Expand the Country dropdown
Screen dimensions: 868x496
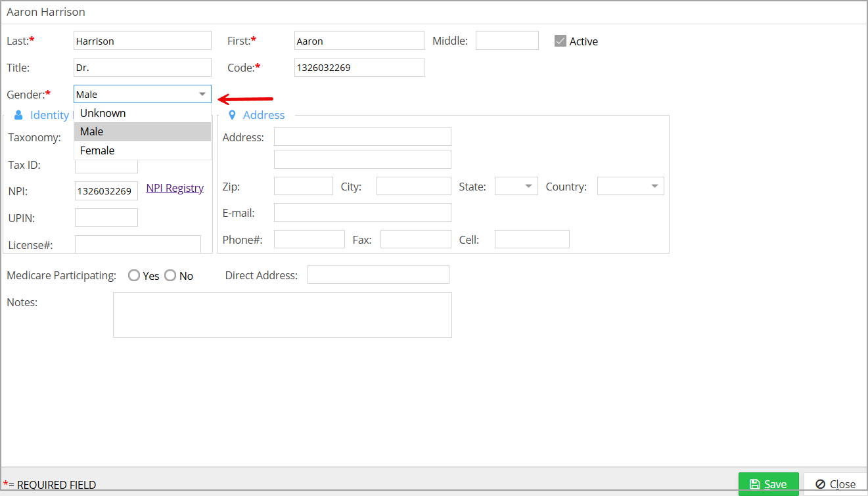(631, 187)
